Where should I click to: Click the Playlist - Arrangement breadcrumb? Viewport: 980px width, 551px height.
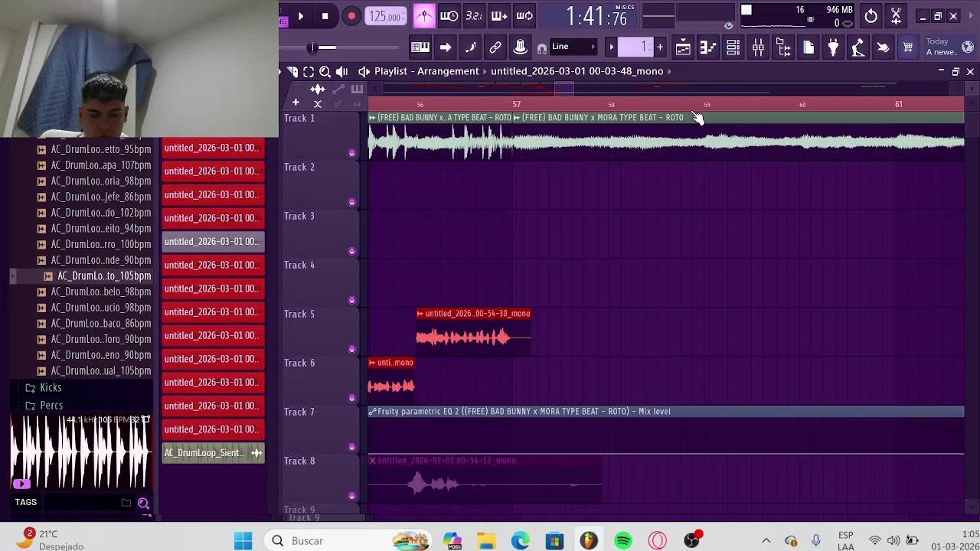426,71
